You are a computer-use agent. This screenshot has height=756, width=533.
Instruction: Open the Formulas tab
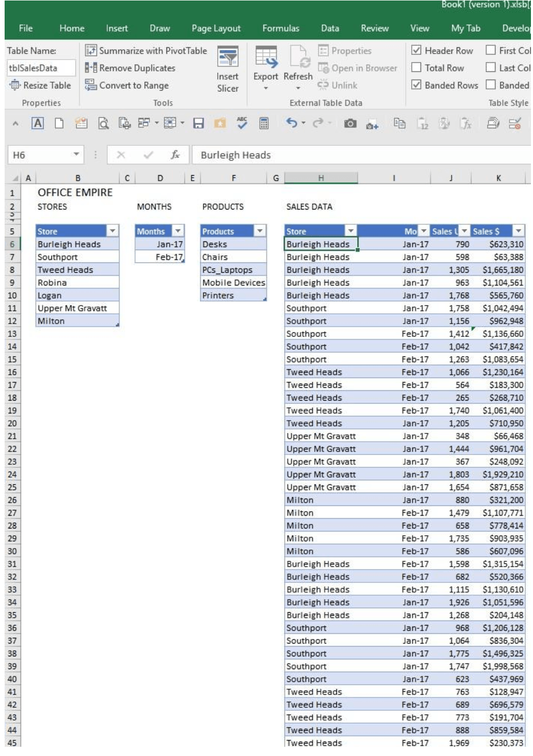281,28
